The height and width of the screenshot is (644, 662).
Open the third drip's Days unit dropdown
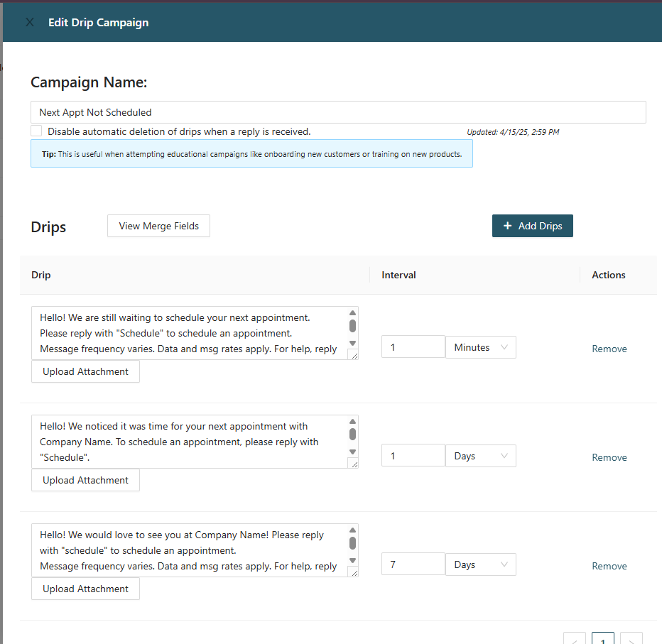pyautogui.click(x=481, y=564)
